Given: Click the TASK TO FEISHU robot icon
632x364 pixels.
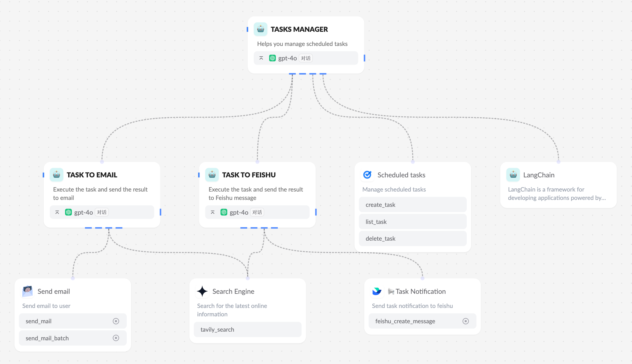Looking at the screenshot, I should point(212,175).
